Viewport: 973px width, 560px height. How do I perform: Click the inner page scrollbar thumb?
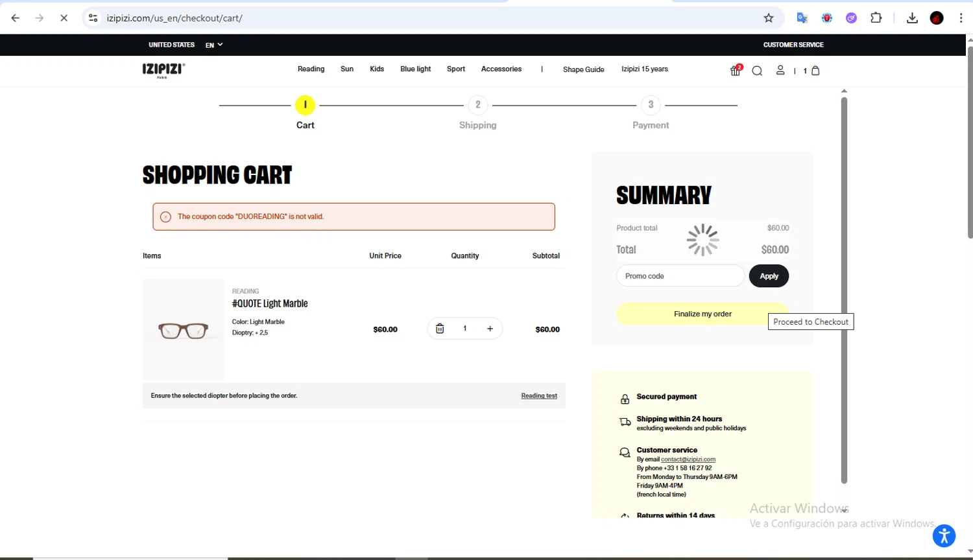[844, 290]
